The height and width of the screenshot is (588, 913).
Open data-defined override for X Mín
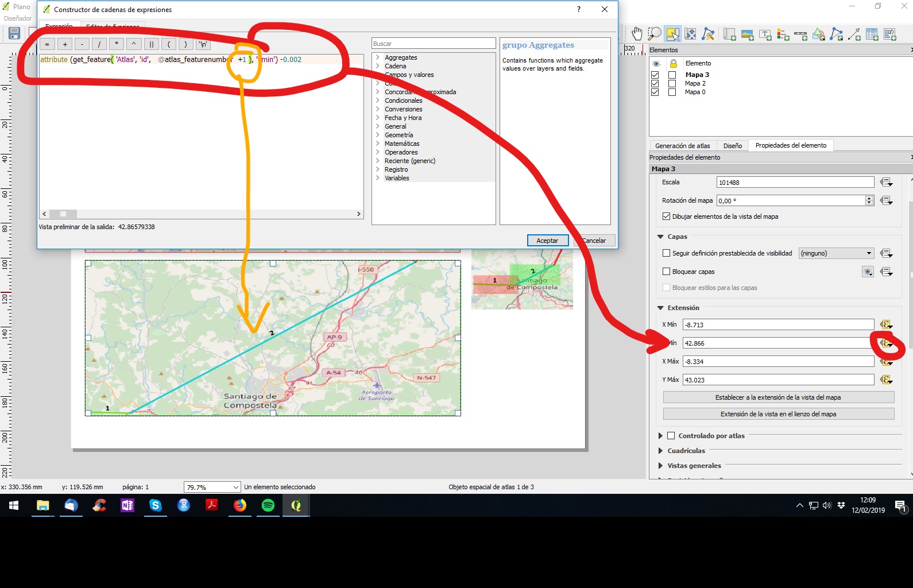[x=887, y=324]
